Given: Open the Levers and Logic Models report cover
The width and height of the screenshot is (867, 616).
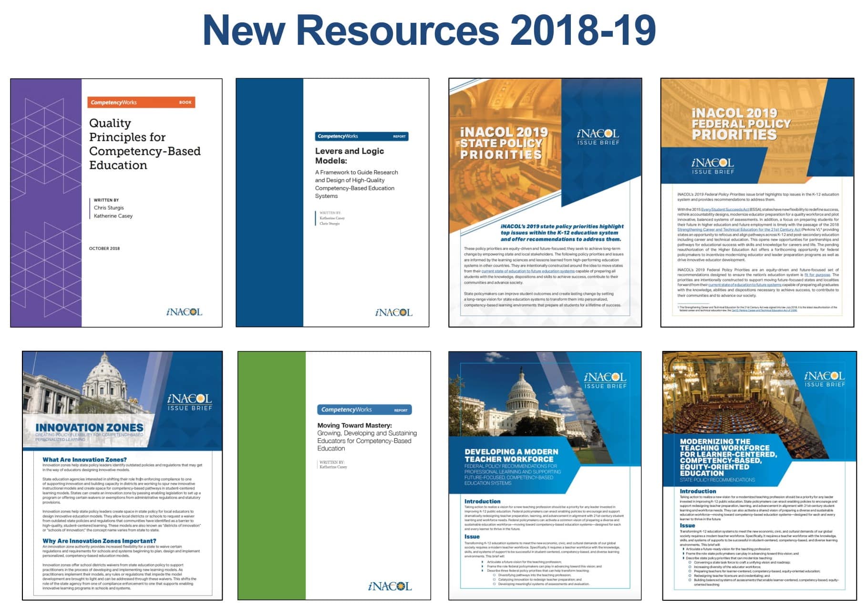Looking at the screenshot, I should point(332,203).
